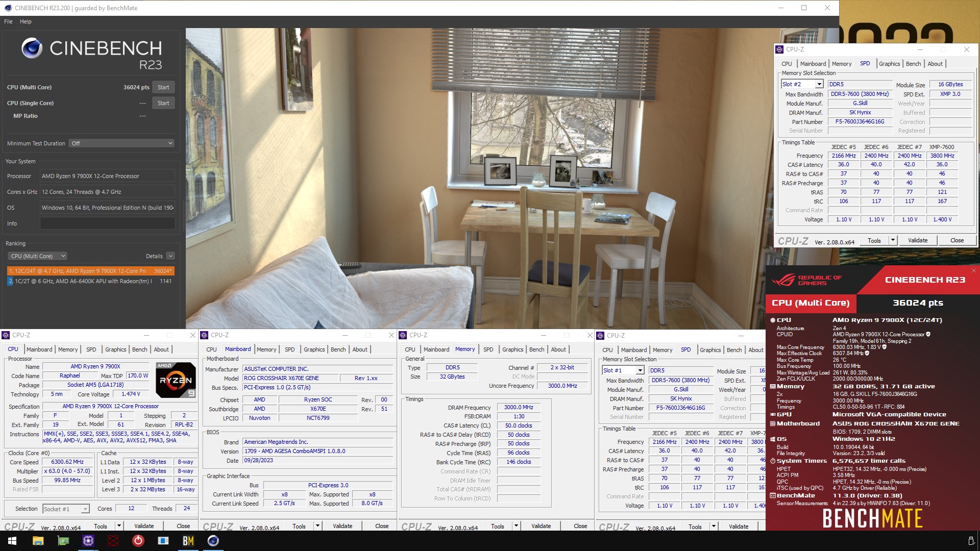Image resolution: width=980 pixels, height=551 pixels.
Task: Select ranking entry AMD A6-6400K APU 1141
Action: coord(91,281)
